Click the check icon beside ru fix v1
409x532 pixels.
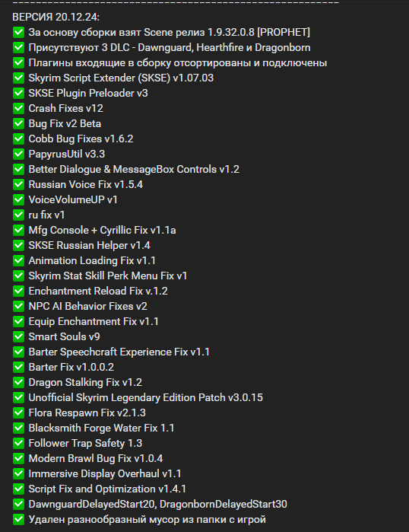pos(19,215)
